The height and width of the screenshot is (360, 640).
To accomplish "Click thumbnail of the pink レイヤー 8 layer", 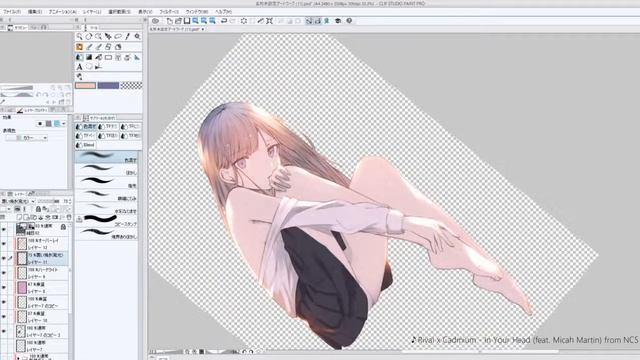I will [22, 287].
